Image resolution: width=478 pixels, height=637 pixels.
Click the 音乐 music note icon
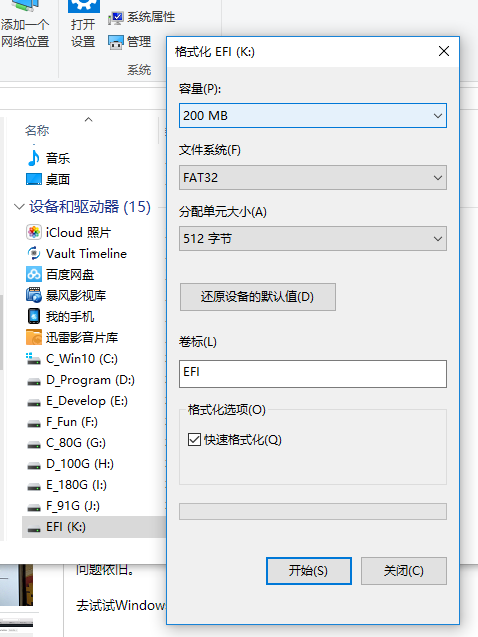34,158
